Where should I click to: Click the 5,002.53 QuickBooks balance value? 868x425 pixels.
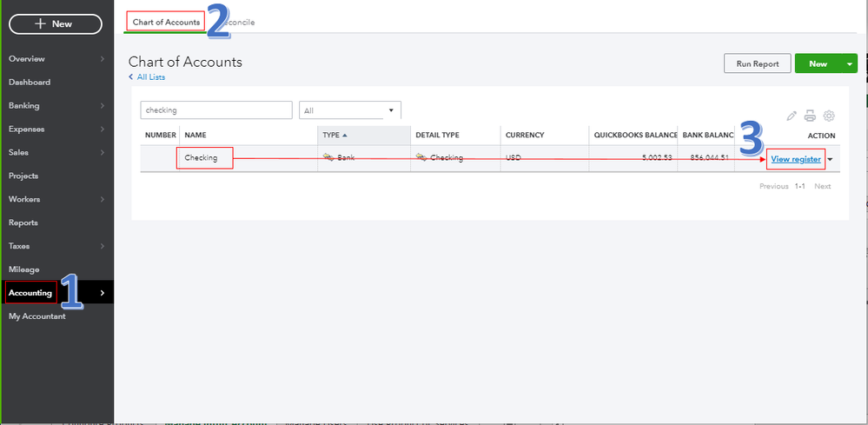(x=657, y=157)
